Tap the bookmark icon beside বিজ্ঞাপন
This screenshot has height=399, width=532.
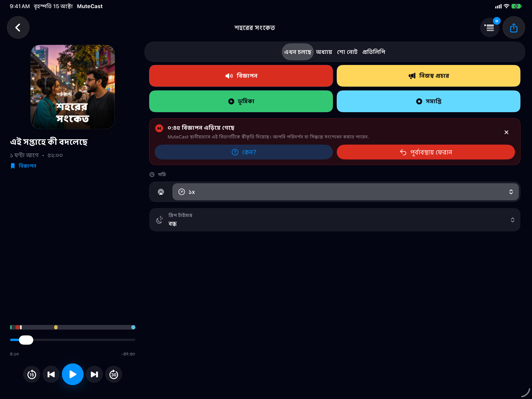coord(13,166)
